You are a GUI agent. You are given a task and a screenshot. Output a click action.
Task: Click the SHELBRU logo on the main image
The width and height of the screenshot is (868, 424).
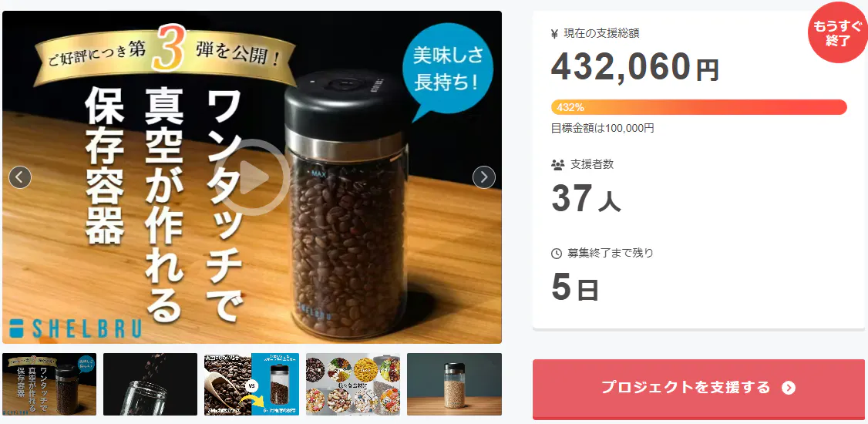[x=76, y=328]
